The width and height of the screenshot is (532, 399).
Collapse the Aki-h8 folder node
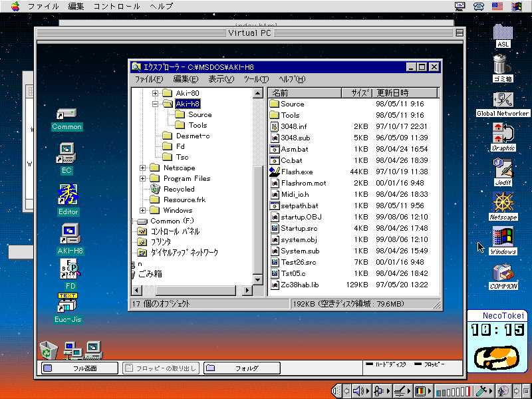[x=156, y=104]
